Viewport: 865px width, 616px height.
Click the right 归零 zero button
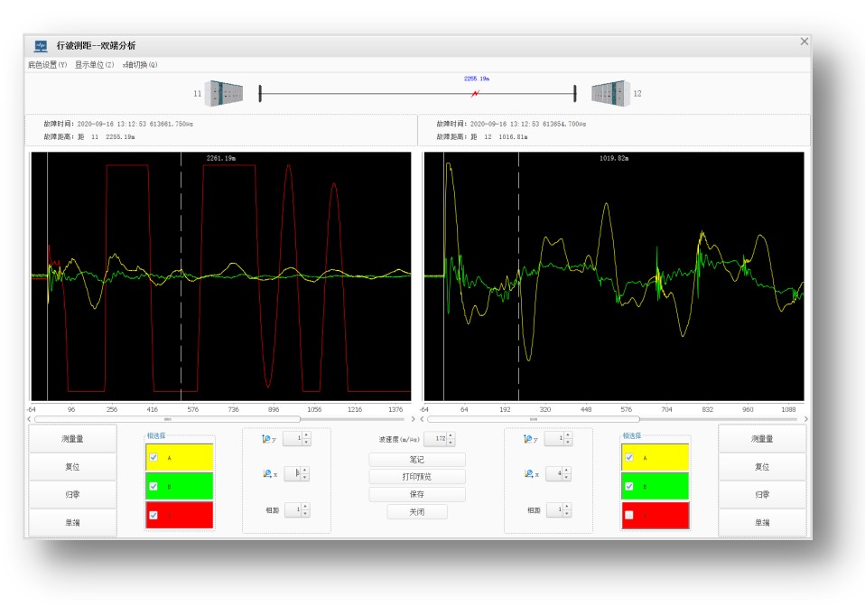click(762, 495)
